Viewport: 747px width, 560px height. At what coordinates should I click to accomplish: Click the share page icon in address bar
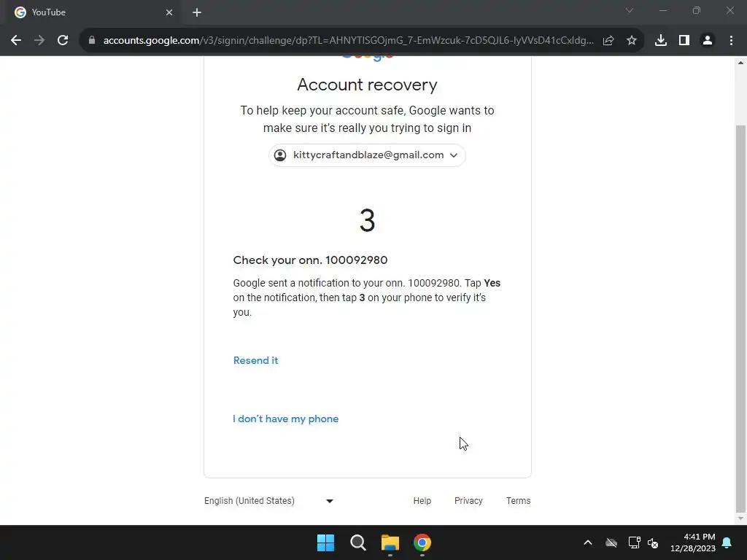point(608,41)
